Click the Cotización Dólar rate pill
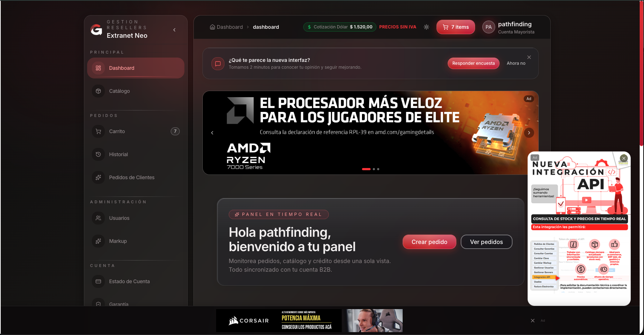The image size is (644, 335). [340, 27]
